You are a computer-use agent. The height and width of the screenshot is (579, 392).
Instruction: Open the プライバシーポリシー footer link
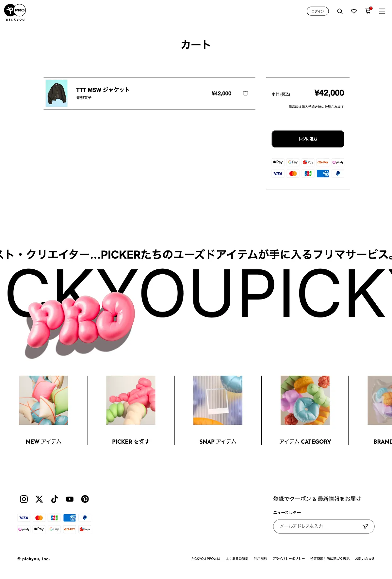tap(289, 559)
